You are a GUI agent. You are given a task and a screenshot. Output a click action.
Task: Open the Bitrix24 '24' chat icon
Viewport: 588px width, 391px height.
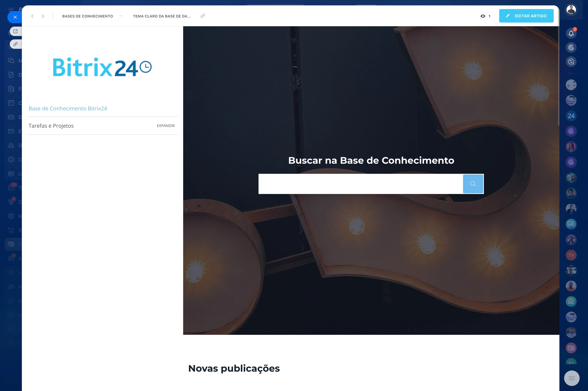click(x=571, y=116)
